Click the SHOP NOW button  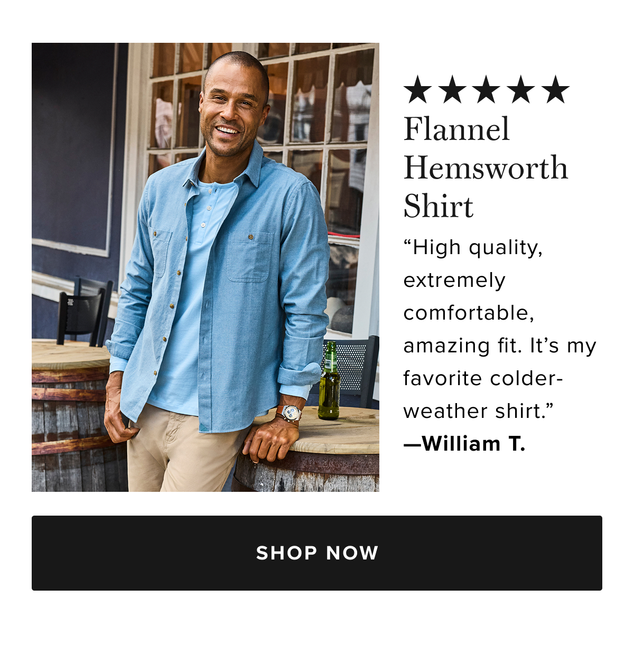tap(317, 553)
